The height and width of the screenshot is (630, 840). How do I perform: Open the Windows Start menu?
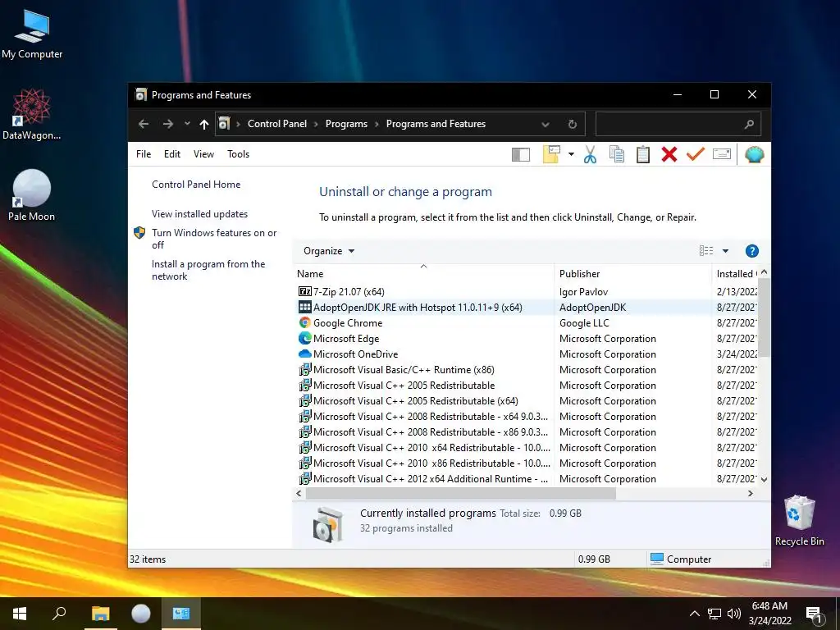[x=20, y=614]
